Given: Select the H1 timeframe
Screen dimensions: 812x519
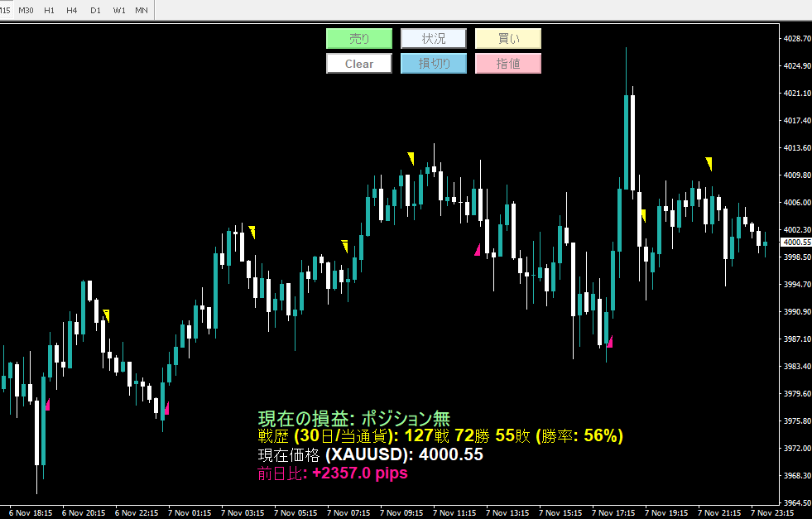Looking at the screenshot, I should (x=49, y=10).
